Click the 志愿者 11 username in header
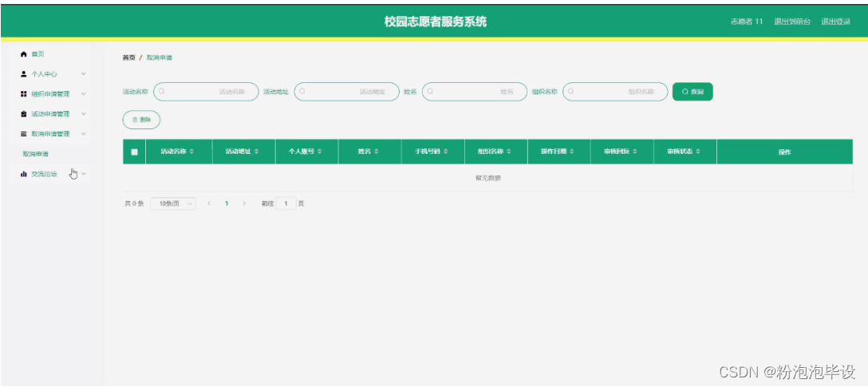The image size is (868, 387). click(x=747, y=22)
